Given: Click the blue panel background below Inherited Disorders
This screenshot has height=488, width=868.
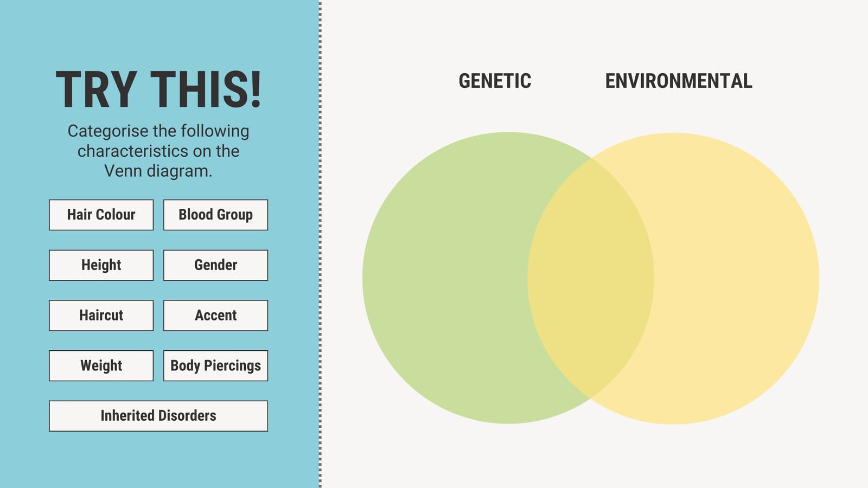Looking at the screenshot, I should tap(158, 460).
